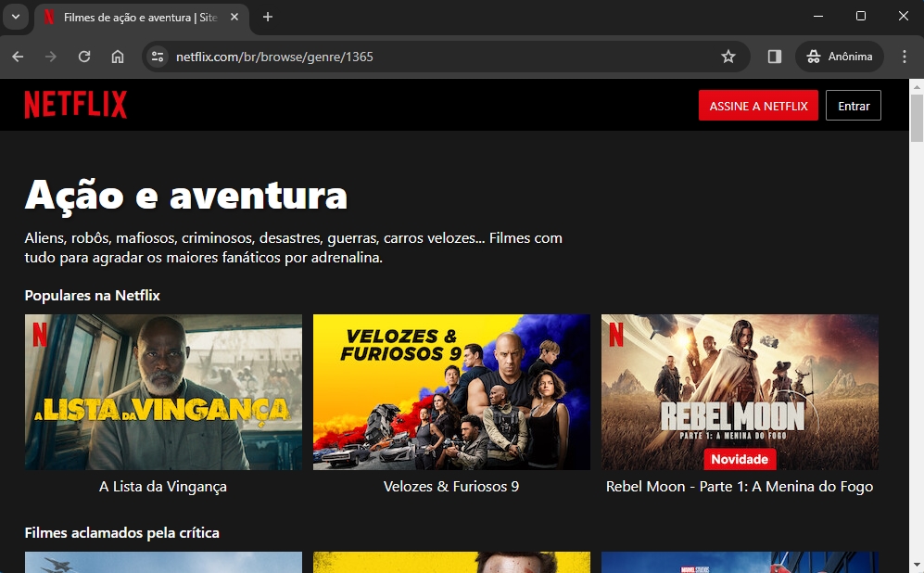The image size is (924, 573).
Task: Click the Netflix logo
Action: coord(75,105)
